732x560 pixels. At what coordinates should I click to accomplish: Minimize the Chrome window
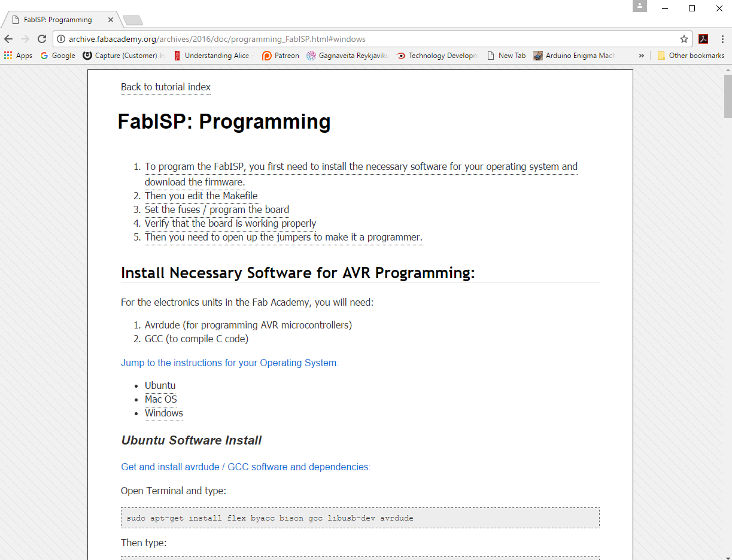[x=664, y=8]
